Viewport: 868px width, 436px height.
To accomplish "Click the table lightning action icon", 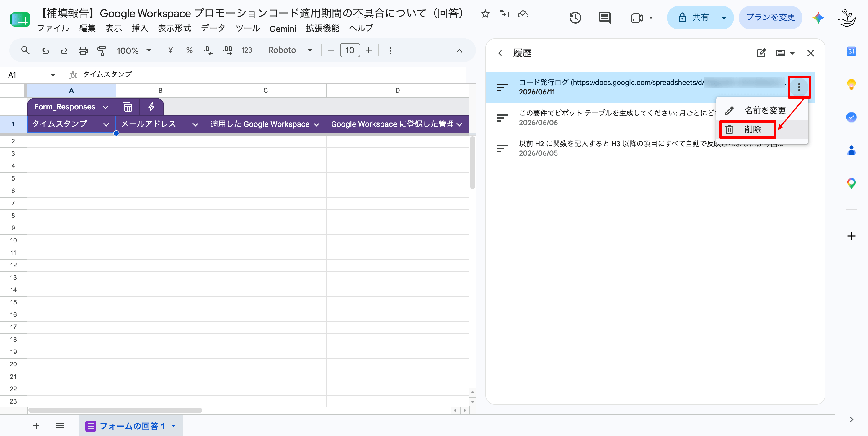I will [151, 107].
